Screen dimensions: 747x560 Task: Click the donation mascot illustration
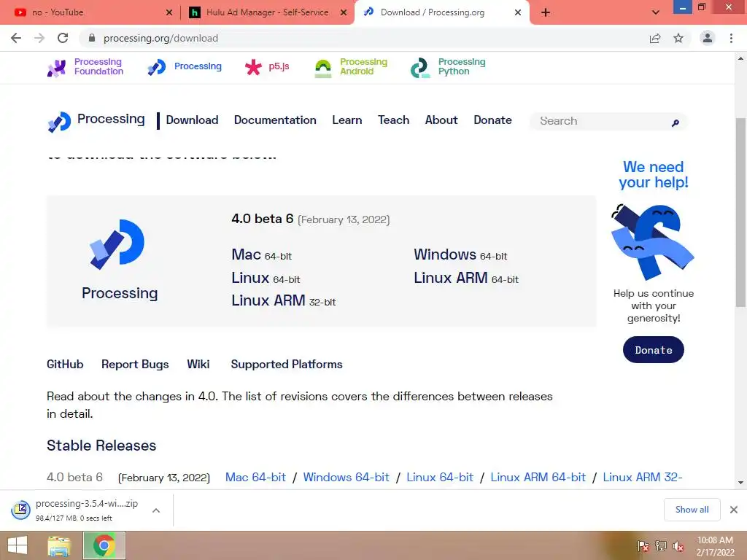point(653,242)
